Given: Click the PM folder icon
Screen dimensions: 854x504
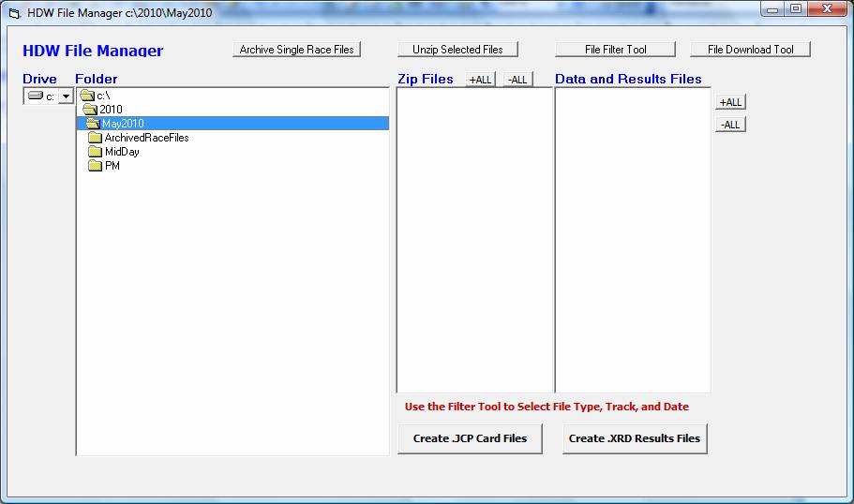Looking at the screenshot, I should [x=95, y=166].
